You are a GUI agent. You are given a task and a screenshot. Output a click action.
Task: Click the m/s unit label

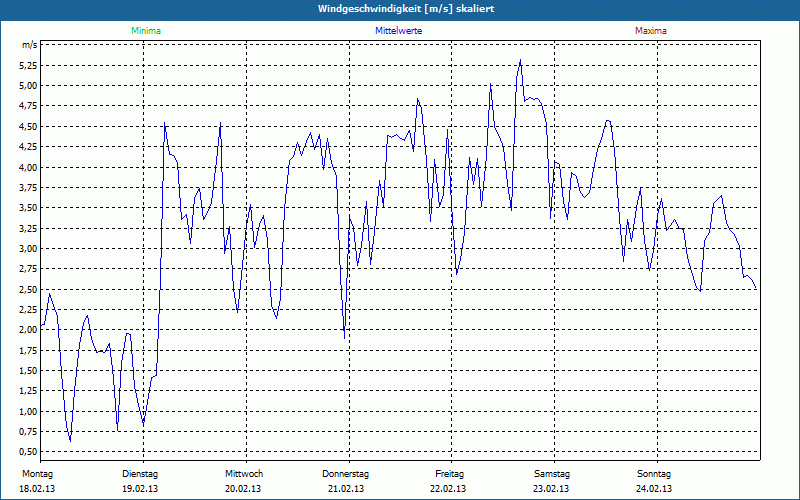[30, 45]
